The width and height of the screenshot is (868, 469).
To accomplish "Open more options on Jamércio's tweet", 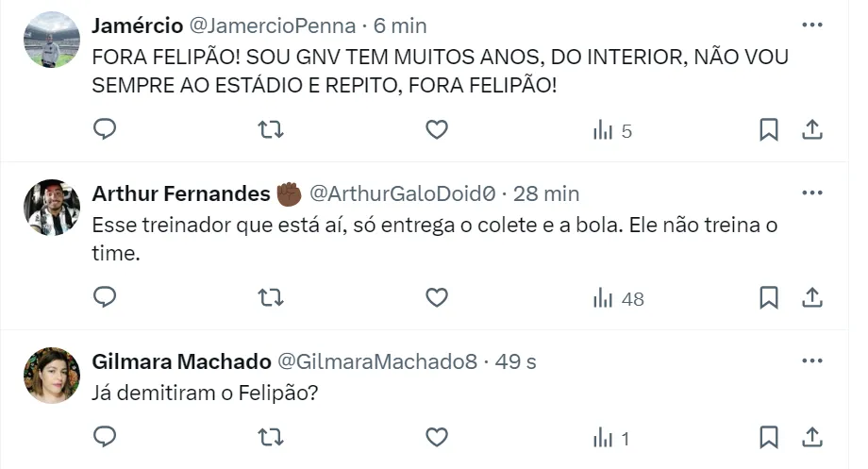I will pos(811,25).
